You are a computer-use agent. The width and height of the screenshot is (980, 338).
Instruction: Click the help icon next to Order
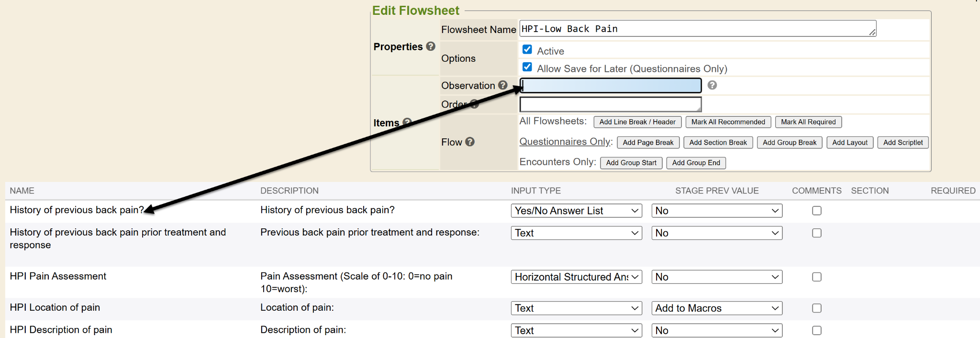(475, 104)
